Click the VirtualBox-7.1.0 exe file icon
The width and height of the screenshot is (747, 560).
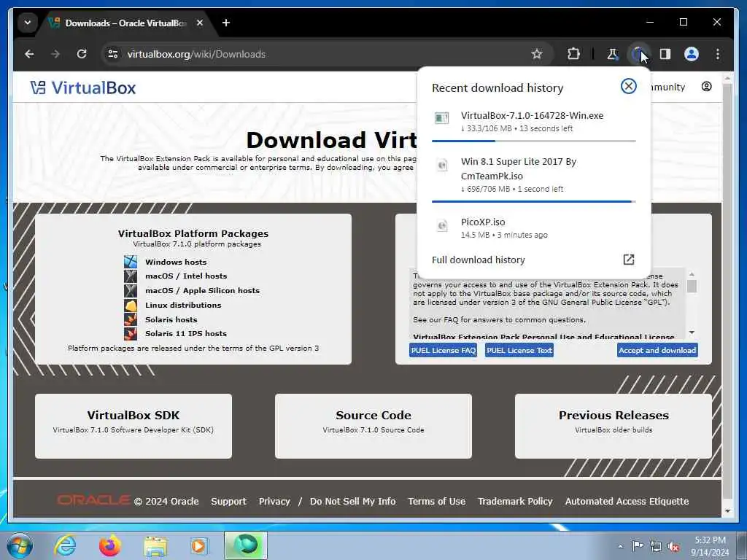(441, 118)
